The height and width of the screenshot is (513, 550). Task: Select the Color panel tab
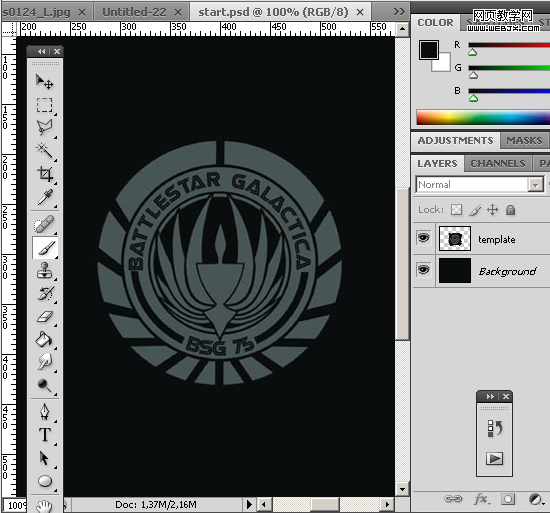coord(435,22)
